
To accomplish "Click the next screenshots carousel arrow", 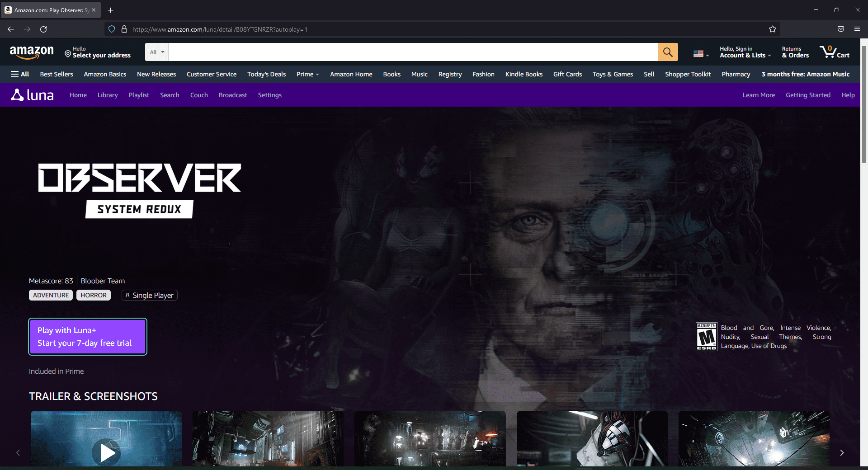I will (842, 453).
